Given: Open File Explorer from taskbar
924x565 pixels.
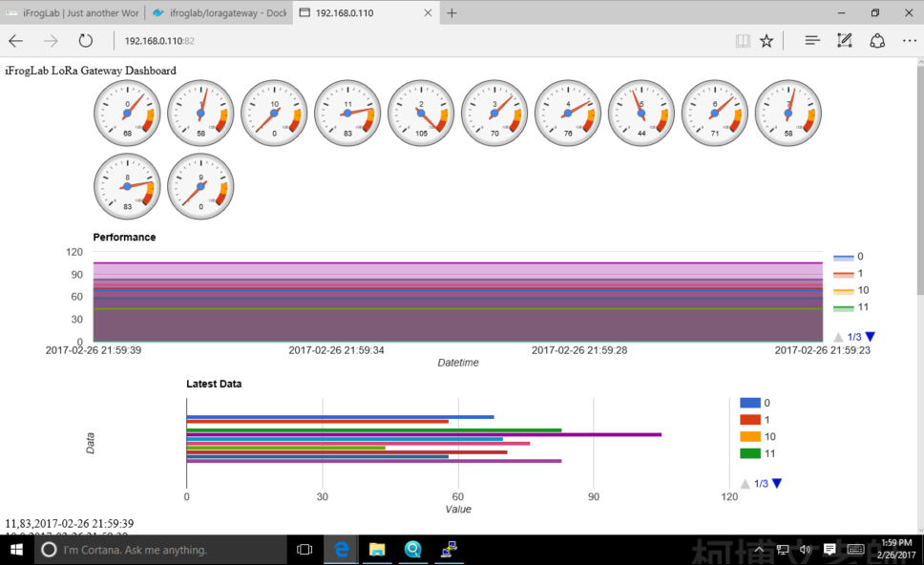Looking at the screenshot, I should [377, 550].
